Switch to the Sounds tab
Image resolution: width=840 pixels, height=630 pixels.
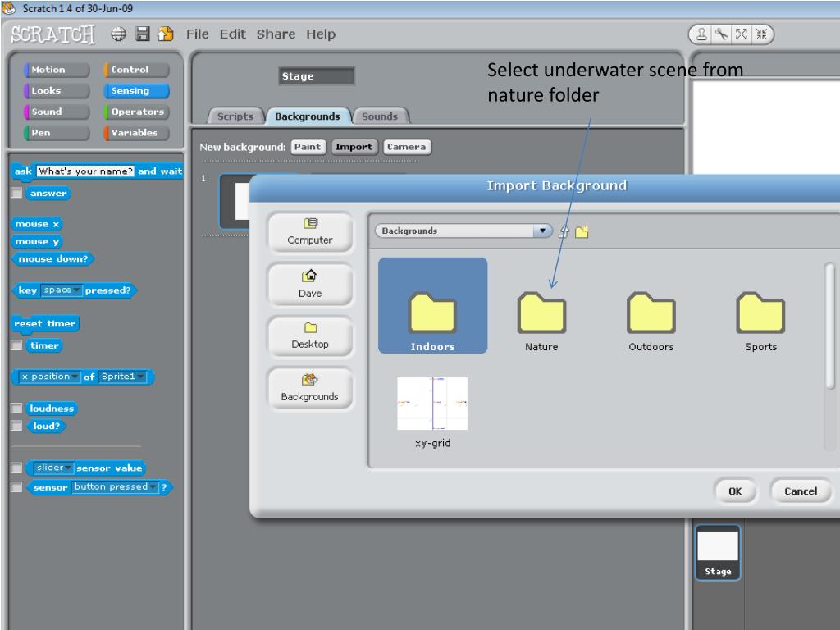380,116
